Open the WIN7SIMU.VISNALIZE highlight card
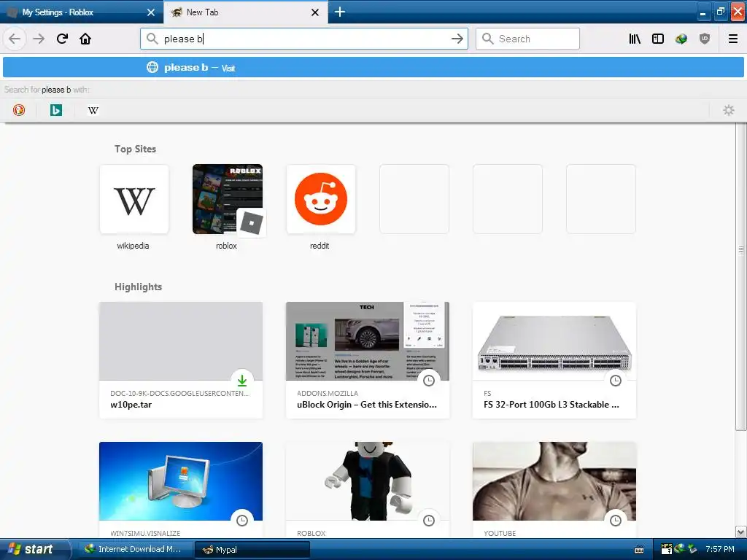 pyautogui.click(x=181, y=490)
